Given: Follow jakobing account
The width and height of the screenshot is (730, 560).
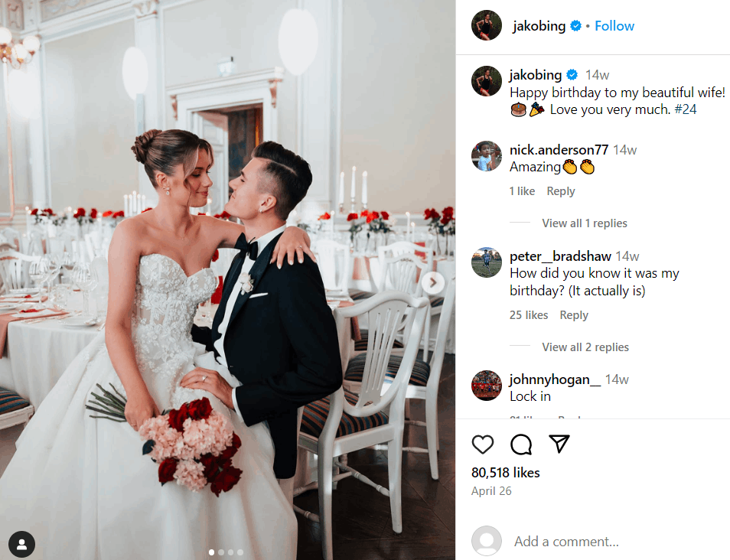Looking at the screenshot, I should click(614, 26).
